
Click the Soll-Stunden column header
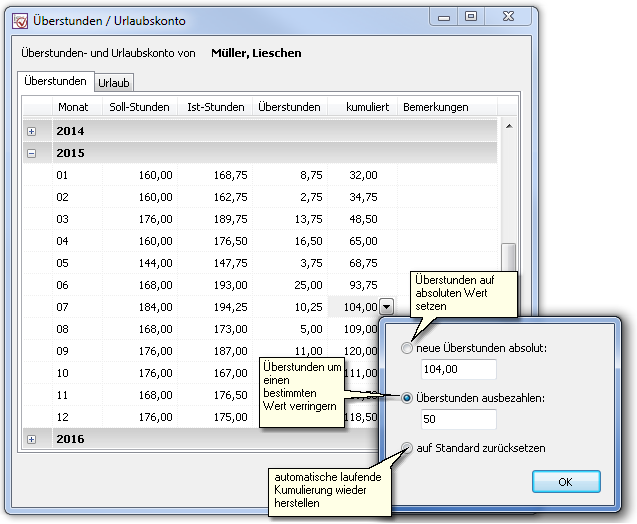140,107
